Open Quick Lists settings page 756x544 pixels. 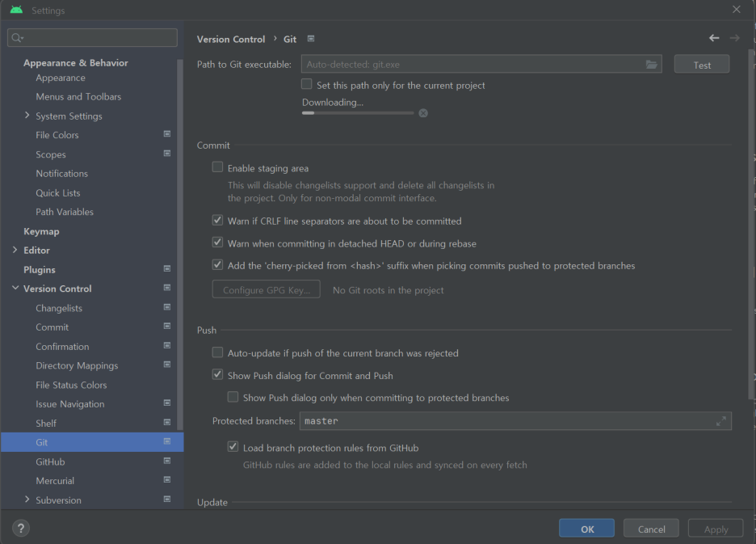(x=58, y=192)
